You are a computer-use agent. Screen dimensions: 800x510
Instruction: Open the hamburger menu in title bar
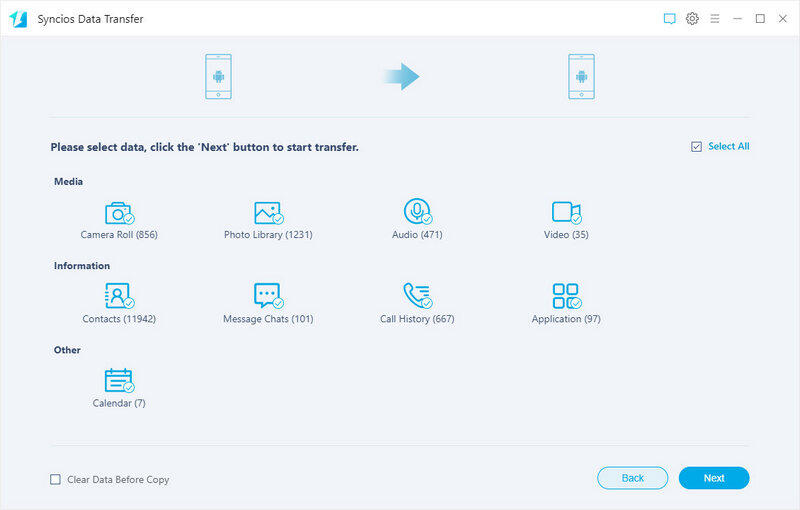coord(714,19)
